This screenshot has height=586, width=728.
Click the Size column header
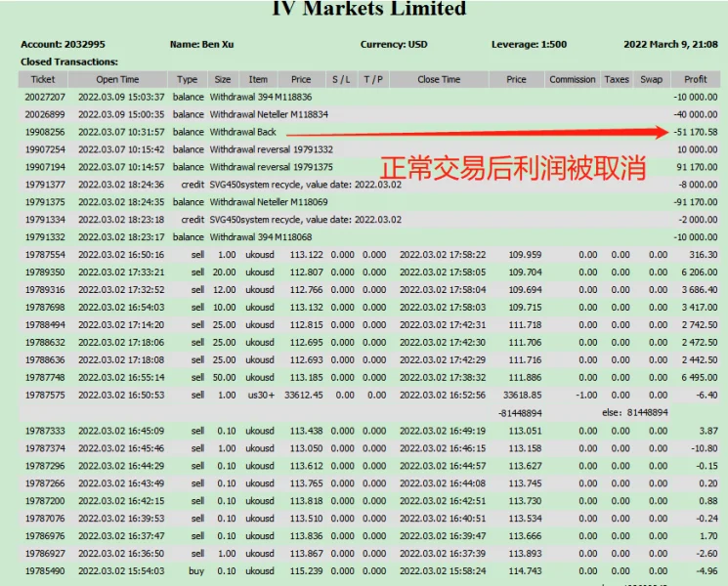coord(223,80)
